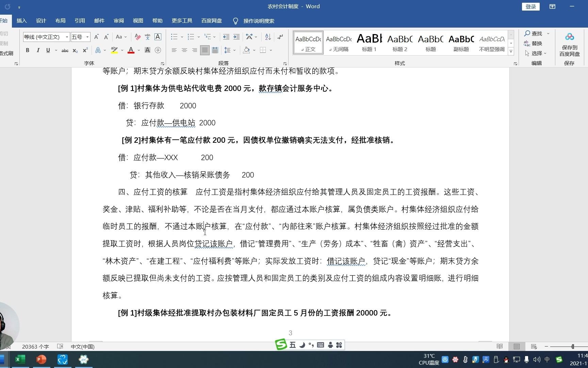Open the Review tab
This screenshot has width=588, height=368.
tap(119, 21)
